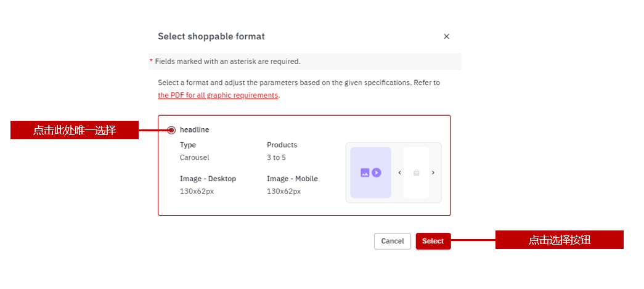
Task: Click the Image - Desktop size value
Action: pos(197,191)
